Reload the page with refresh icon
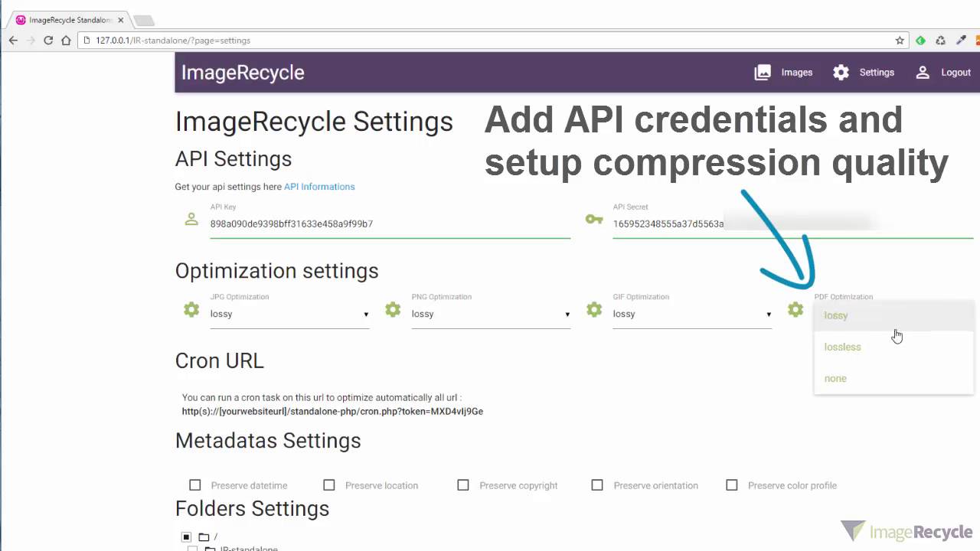This screenshot has height=551, width=980. [48, 41]
